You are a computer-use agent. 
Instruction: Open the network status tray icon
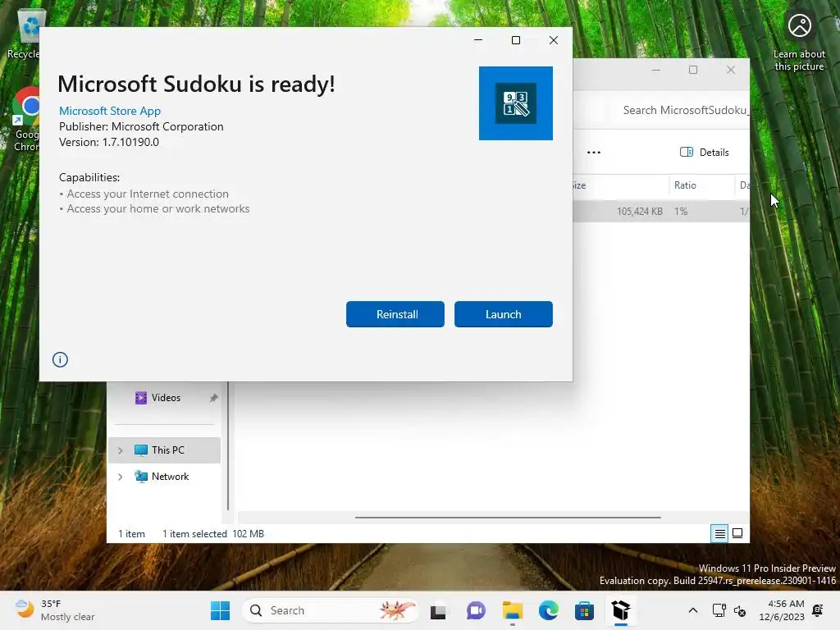(719, 610)
